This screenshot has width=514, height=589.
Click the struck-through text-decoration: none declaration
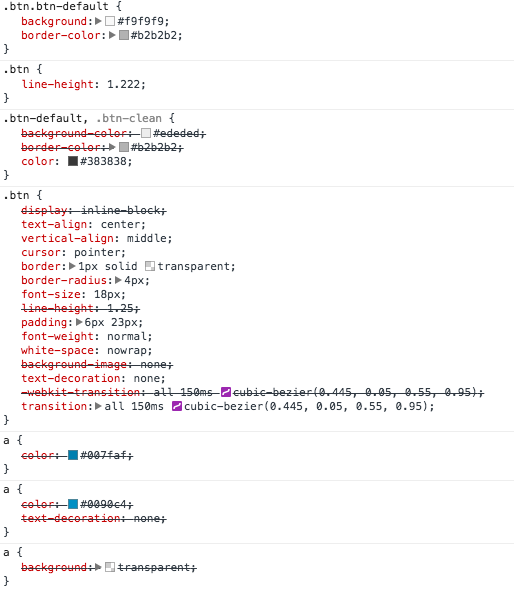[x=94, y=519]
